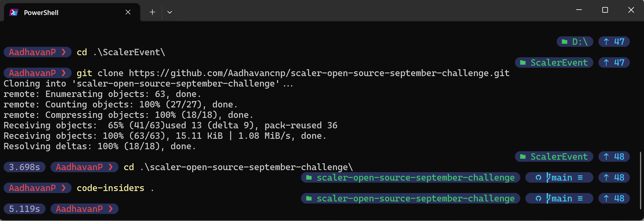This screenshot has height=221, width=644.
Task: Click the PowerShell icon on the tab
Action: [14, 12]
